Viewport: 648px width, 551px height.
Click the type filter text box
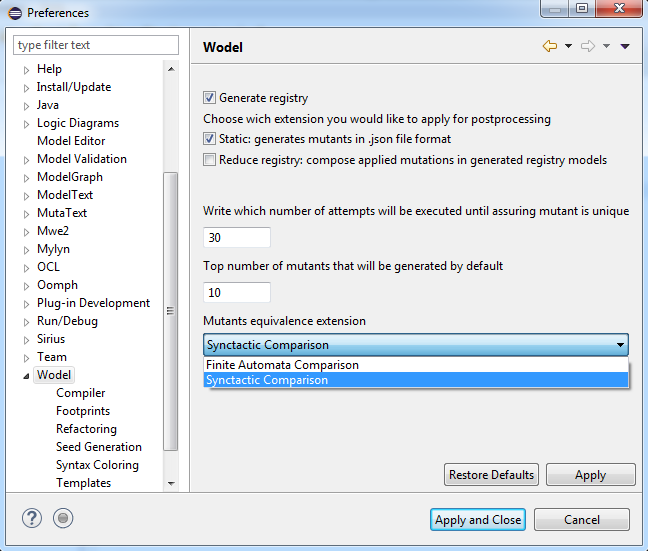tap(96, 45)
